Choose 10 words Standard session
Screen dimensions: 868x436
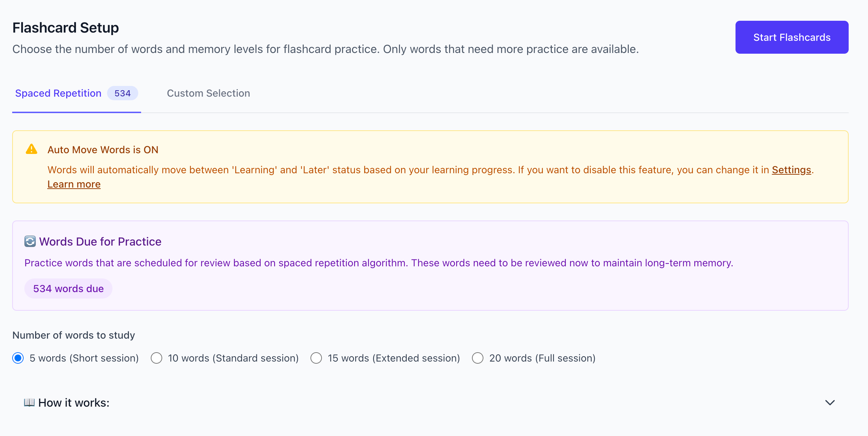pos(156,358)
